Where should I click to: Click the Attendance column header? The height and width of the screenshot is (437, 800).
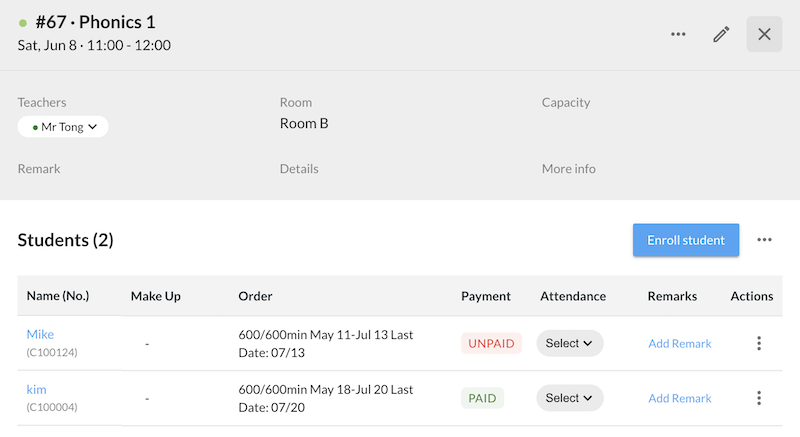573,296
